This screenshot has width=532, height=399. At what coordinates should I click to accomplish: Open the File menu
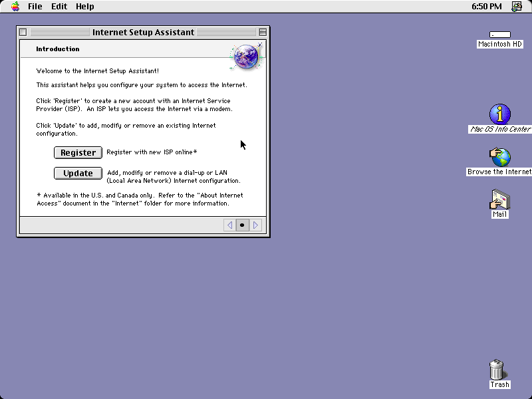tap(35, 7)
